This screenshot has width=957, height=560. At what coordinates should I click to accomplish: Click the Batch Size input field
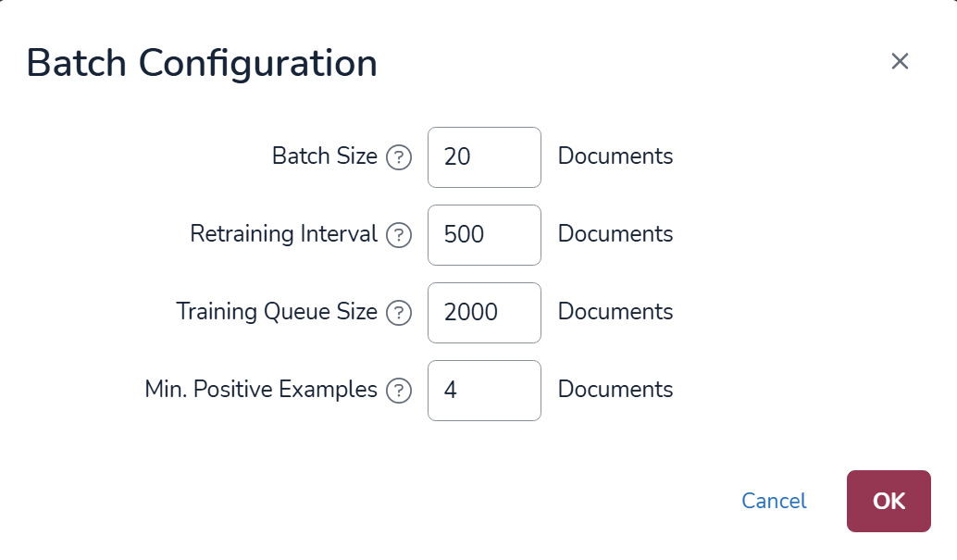click(x=484, y=157)
